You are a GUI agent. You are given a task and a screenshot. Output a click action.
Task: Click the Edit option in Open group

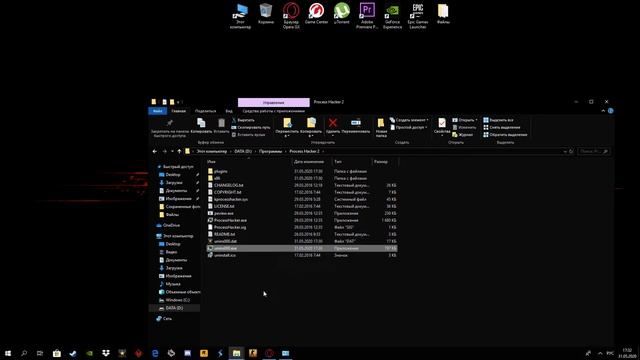(x=464, y=127)
